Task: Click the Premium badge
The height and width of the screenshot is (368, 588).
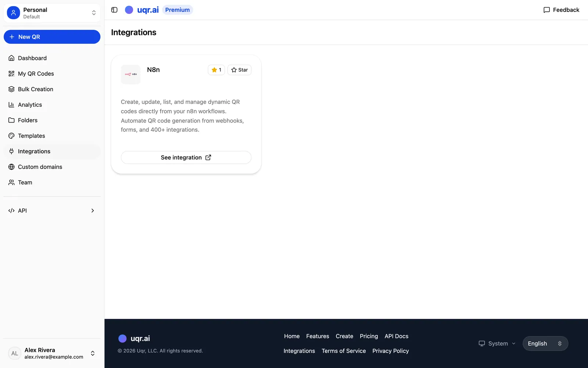Action: [178, 10]
